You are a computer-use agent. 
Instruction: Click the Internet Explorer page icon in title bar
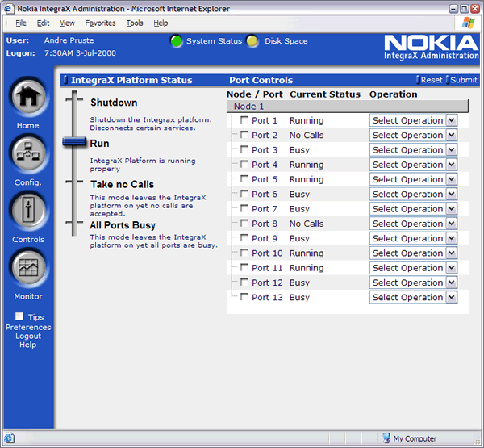tap(9, 9)
